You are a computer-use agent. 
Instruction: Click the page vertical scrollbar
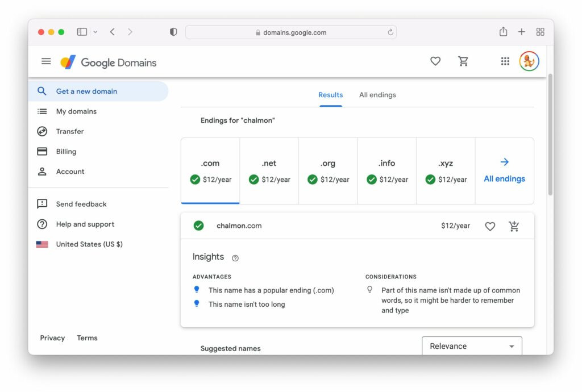pyautogui.click(x=550, y=134)
